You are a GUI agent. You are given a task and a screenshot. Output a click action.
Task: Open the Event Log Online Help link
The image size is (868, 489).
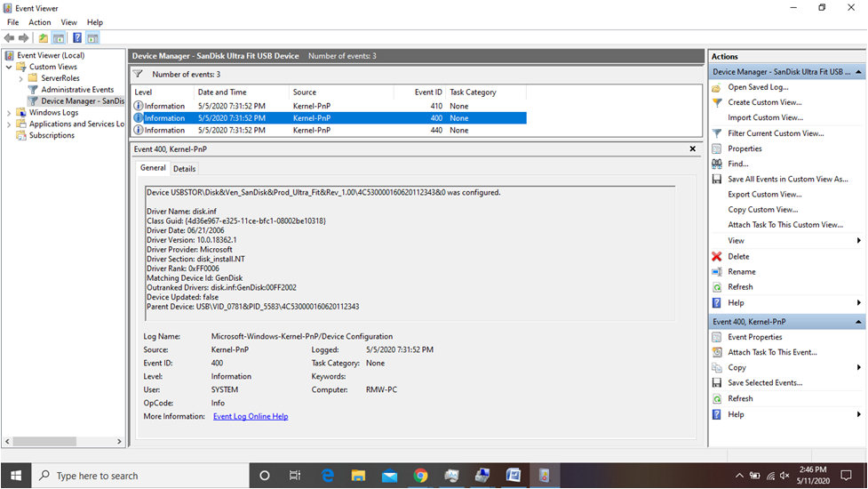(x=251, y=416)
